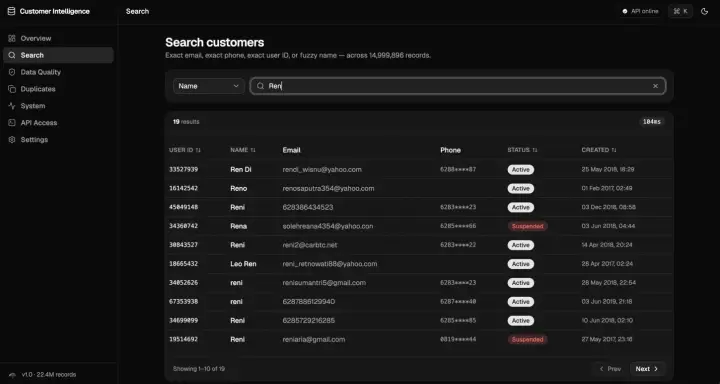This screenshot has width=720, height=384.
Task: Select user ID 34699099
Action: click(183, 321)
